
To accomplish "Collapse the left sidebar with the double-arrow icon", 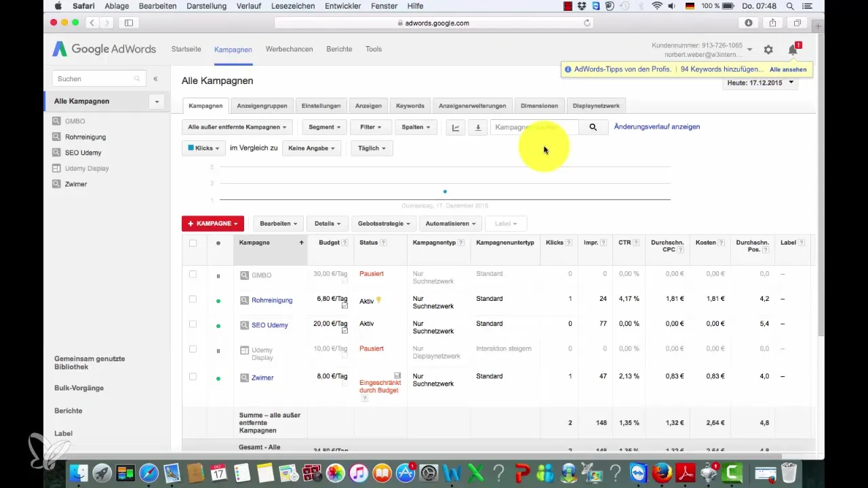I will pos(155,79).
